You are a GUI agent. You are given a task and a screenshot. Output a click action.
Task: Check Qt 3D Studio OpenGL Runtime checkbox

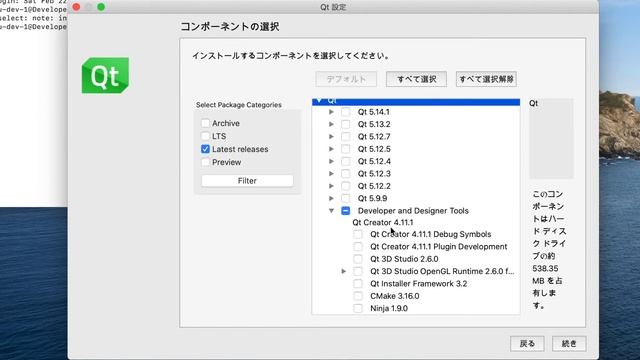[x=358, y=271]
